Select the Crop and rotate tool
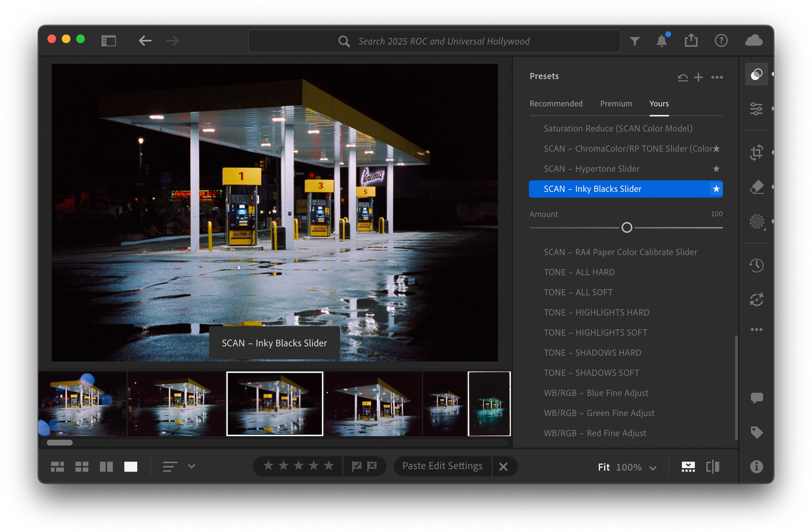Image resolution: width=812 pixels, height=531 pixels. pyautogui.click(x=756, y=153)
